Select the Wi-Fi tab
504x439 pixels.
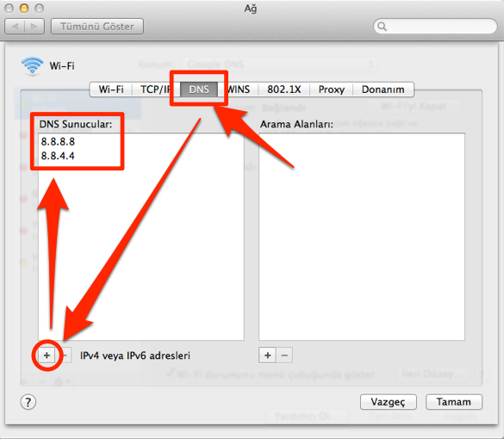(x=111, y=90)
